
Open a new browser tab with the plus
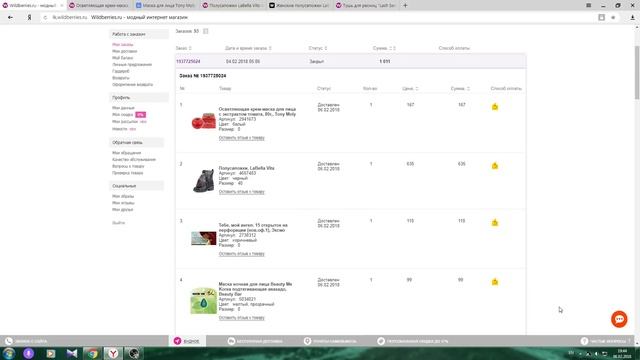click(405, 5)
